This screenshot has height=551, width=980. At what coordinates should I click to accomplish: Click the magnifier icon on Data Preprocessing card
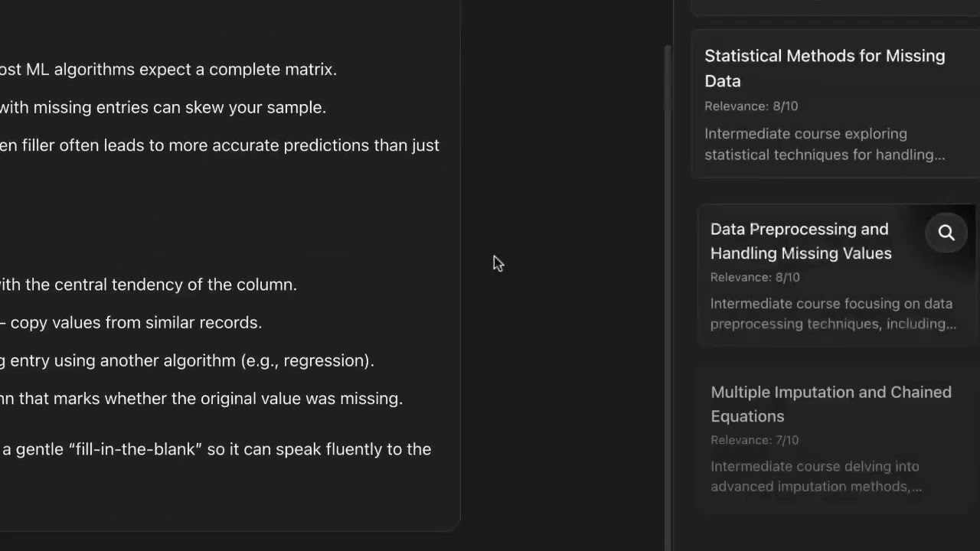coord(946,233)
